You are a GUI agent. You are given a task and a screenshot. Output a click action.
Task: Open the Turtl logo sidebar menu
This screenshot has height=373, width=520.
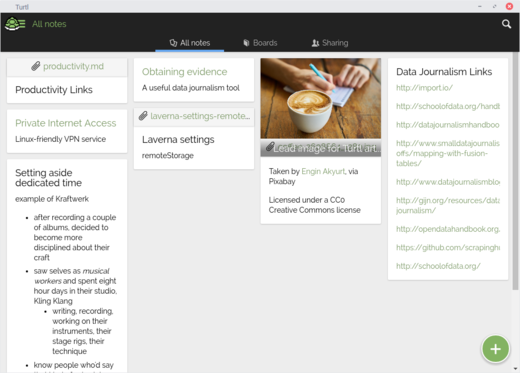(x=15, y=24)
